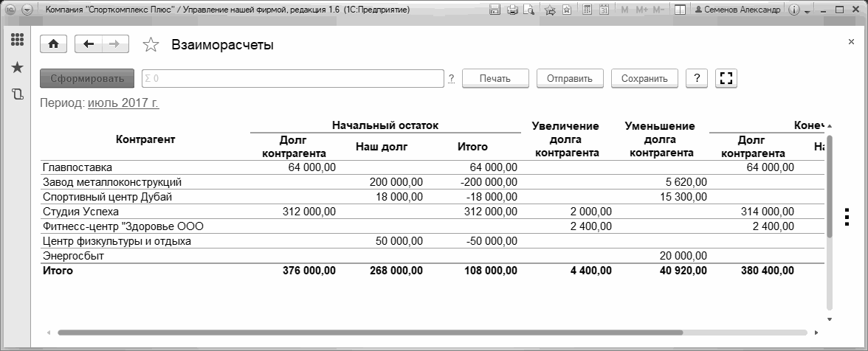Screen dimensions: 868x351
Task: Open help with the ? button
Action: click(x=697, y=78)
